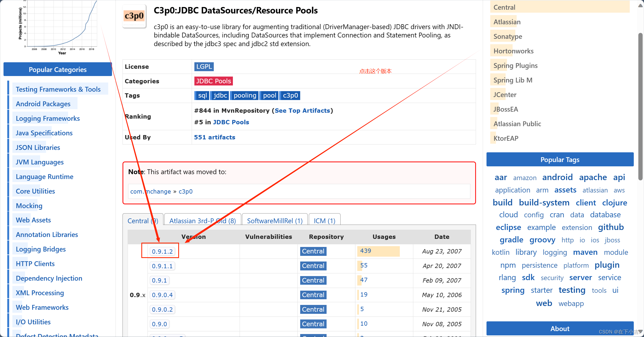Select the jdbc tag
Image resolution: width=644 pixels, height=337 pixels.
(x=220, y=95)
